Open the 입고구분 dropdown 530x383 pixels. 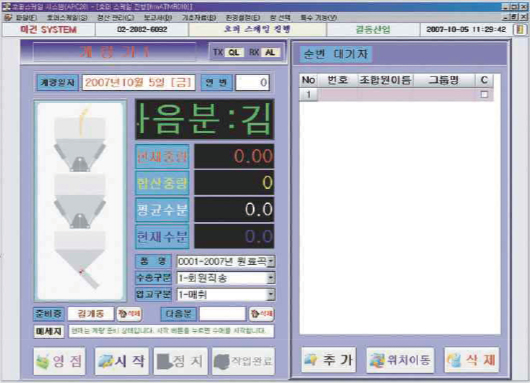pos(271,295)
